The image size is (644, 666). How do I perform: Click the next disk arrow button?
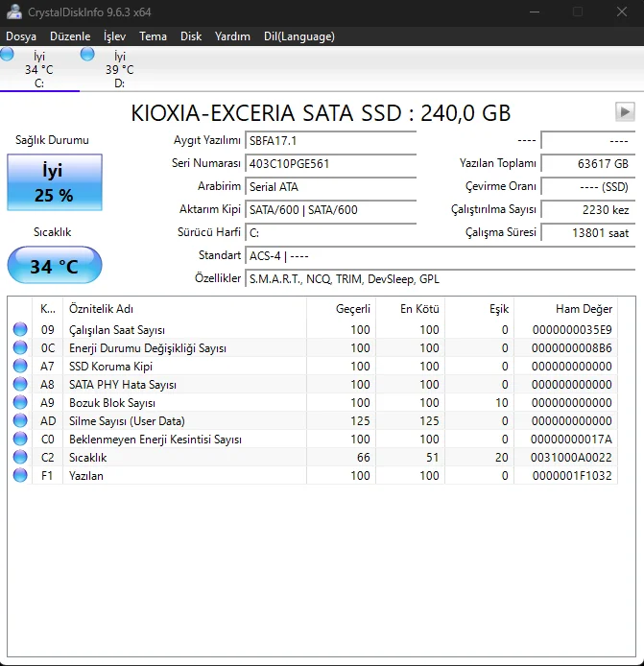point(625,112)
